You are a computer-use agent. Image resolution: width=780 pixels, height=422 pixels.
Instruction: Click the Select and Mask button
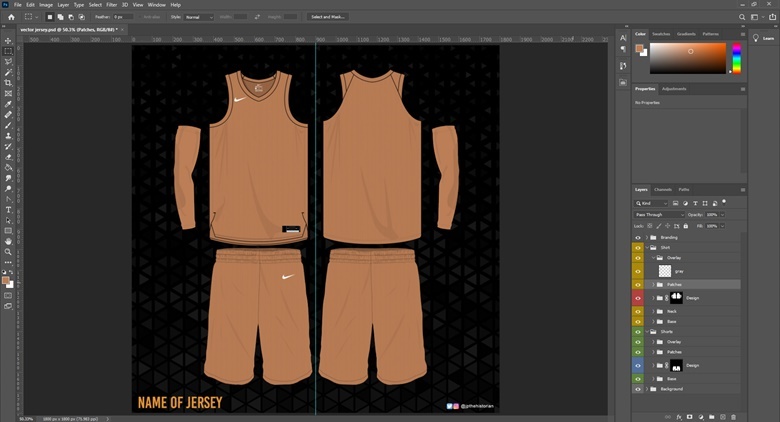(x=328, y=17)
